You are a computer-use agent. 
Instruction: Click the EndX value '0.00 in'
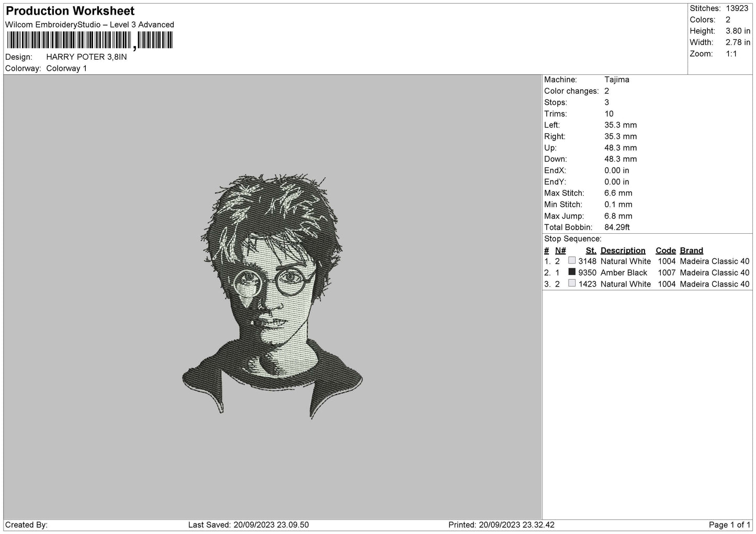pos(617,171)
